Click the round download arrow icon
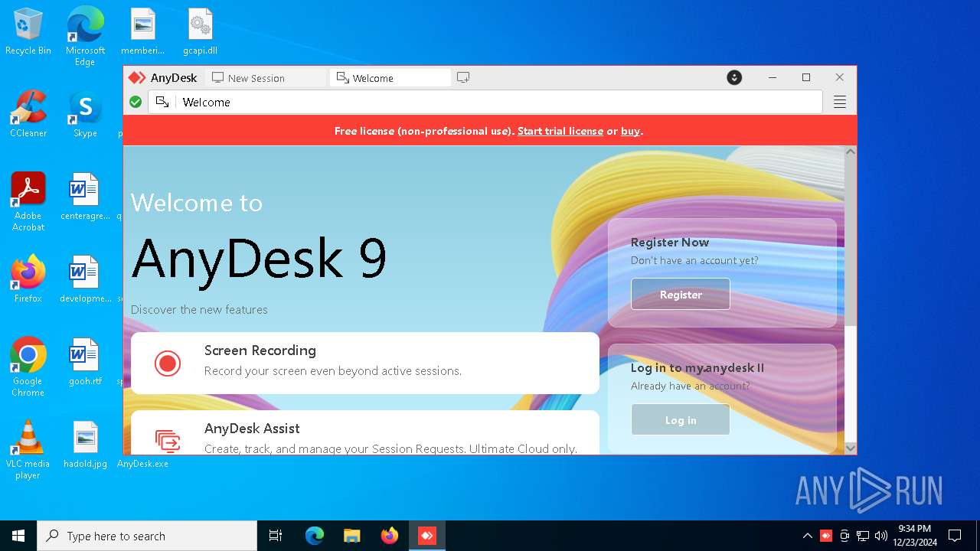This screenshot has width=980, height=551. click(734, 77)
